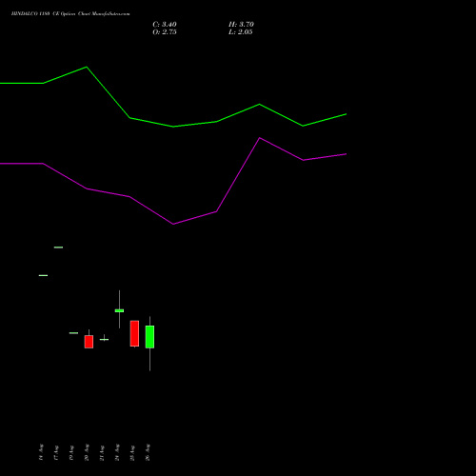Select the 25 Aug date label
The image size is (476, 476).
click(132, 452)
